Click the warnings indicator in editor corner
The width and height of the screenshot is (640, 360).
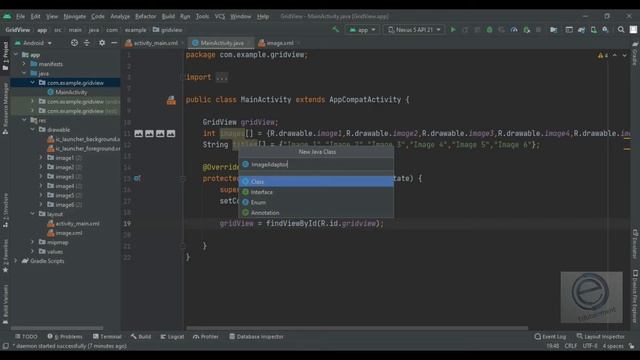pyautogui.click(x=603, y=55)
